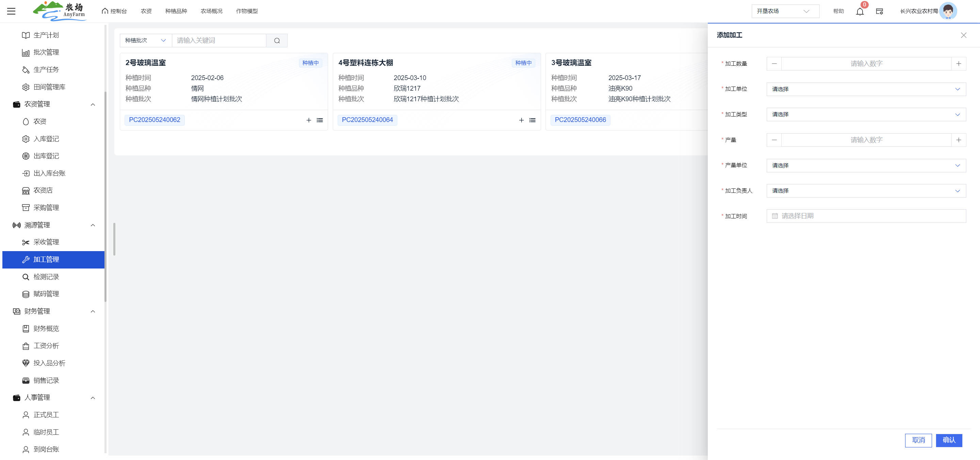Click batch code PC202505240064 tag
Screen dimensions: 980x460
[x=367, y=120]
